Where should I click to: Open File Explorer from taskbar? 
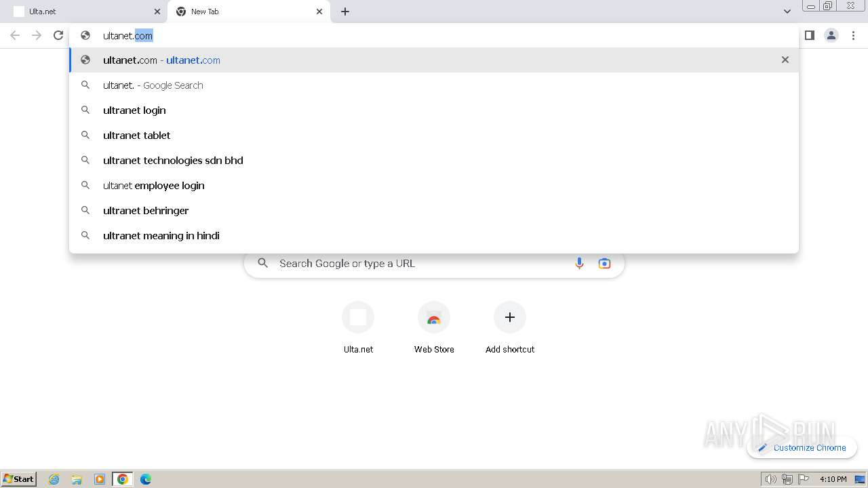coord(77,479)
